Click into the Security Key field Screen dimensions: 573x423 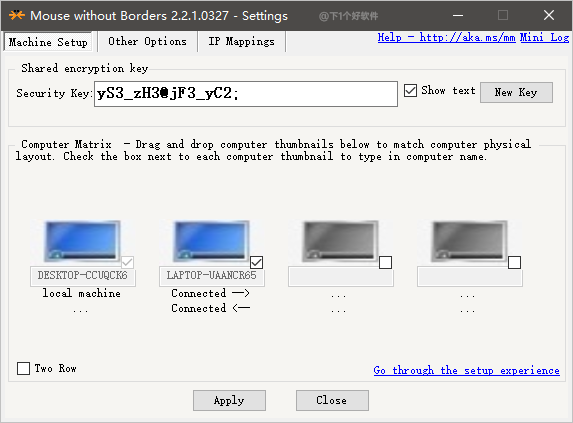[x=246, y=94]
